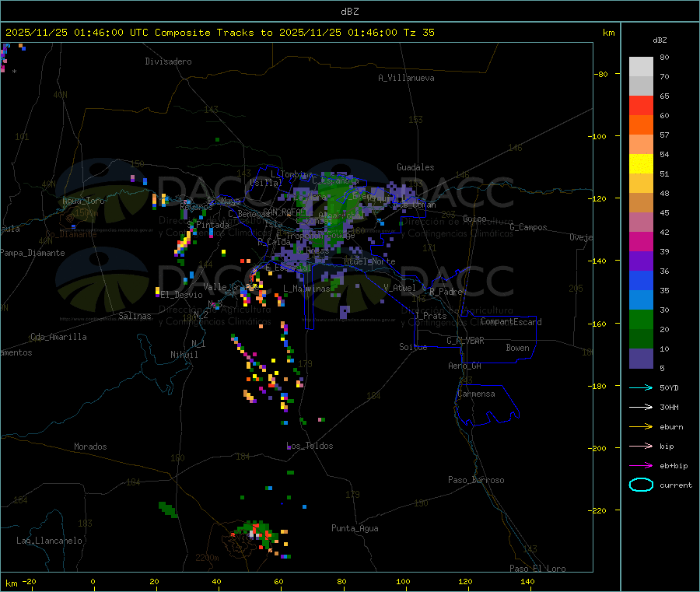Click the 5 dBZ slate swatch
The width and height of the screenshot is (700, 592).
tap(641, 359)
